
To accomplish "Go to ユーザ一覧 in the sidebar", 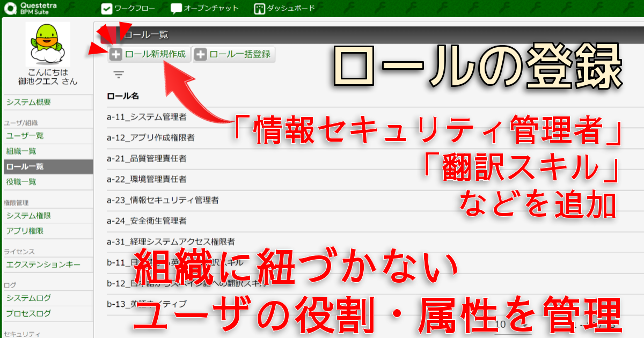I will (x=25, y=136).
